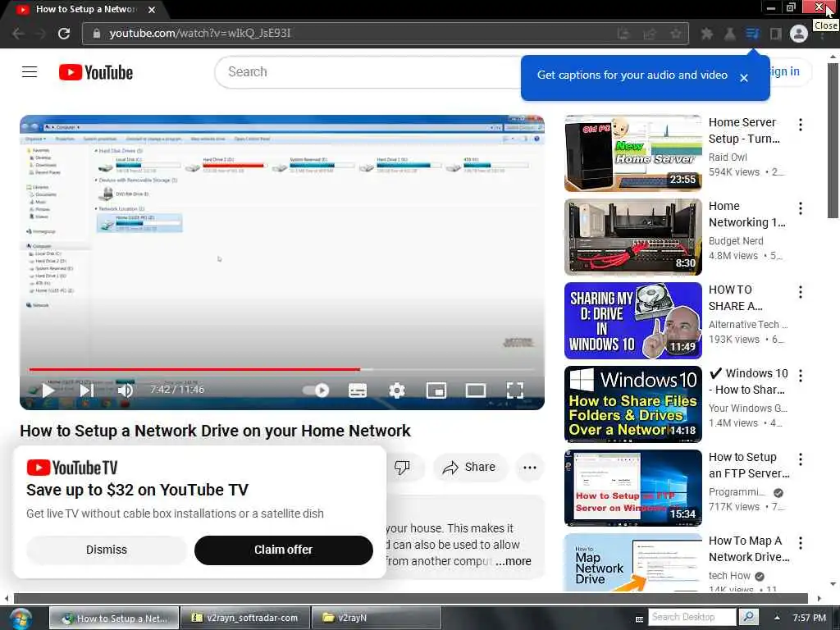840x630 pixels.
Task: Open options menu for HOW TO SHARE A video
Action: [x=801, y=292]
